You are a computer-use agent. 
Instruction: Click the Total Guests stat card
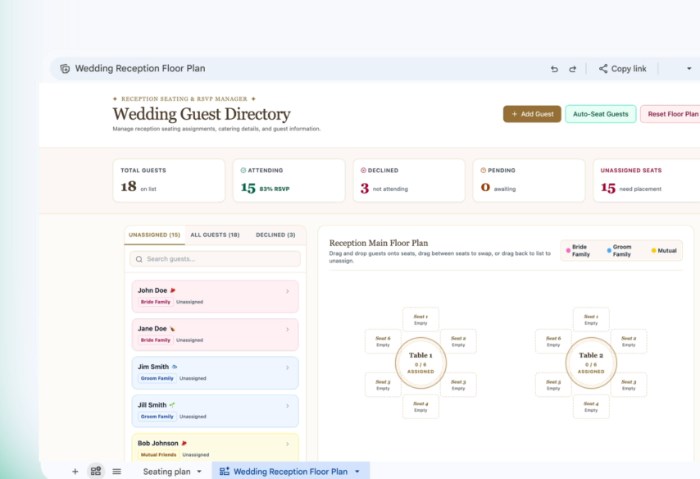(x=169, y=180)
